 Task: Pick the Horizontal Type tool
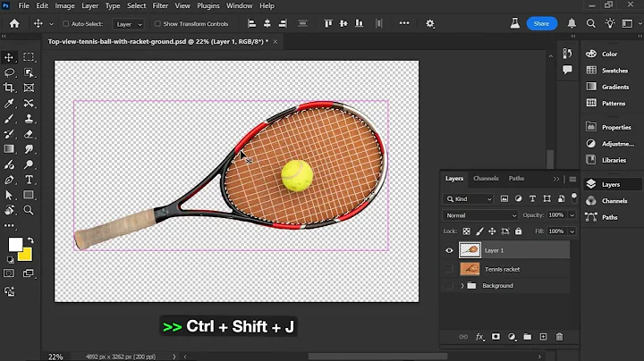coord(29,180)
